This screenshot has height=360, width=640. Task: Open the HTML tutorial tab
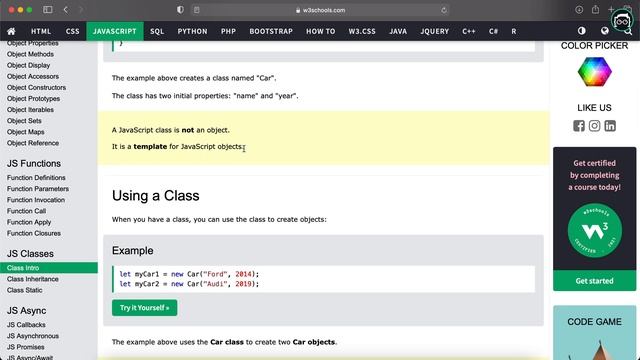click(41, 31)
